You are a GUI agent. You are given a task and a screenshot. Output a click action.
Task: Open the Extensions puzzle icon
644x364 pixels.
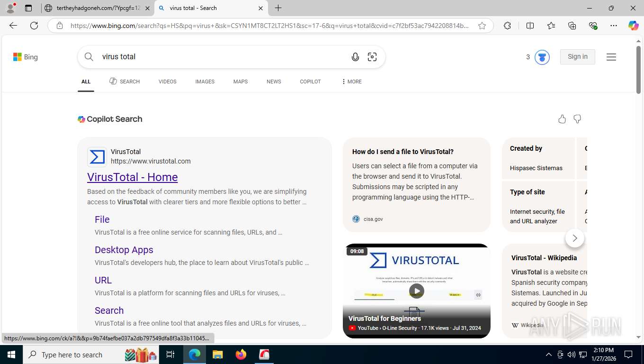507,26
